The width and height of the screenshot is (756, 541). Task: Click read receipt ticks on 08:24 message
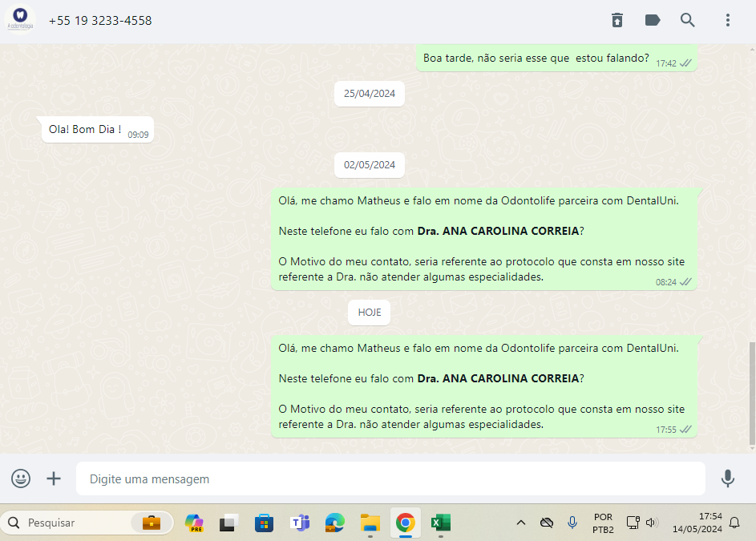(685, 282)
